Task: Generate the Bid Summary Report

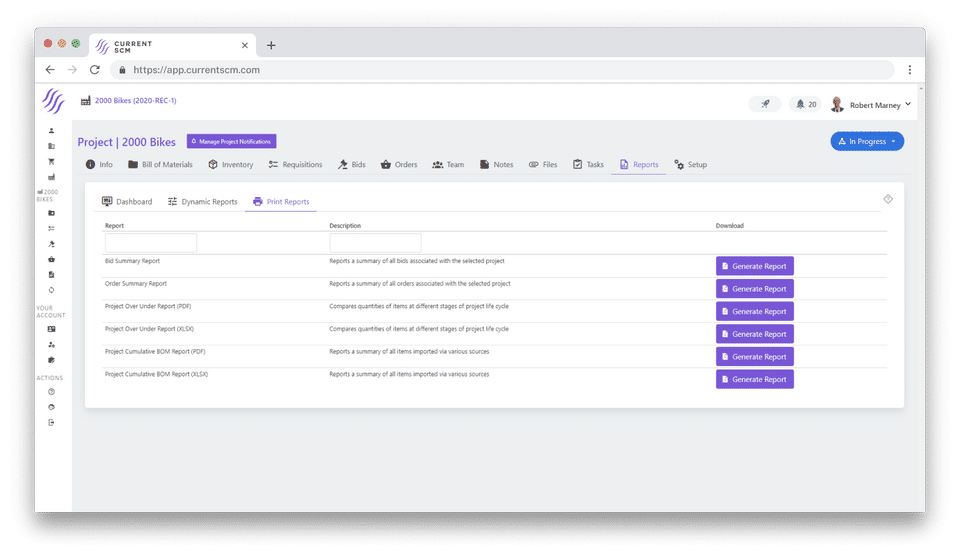Action: 755,266
